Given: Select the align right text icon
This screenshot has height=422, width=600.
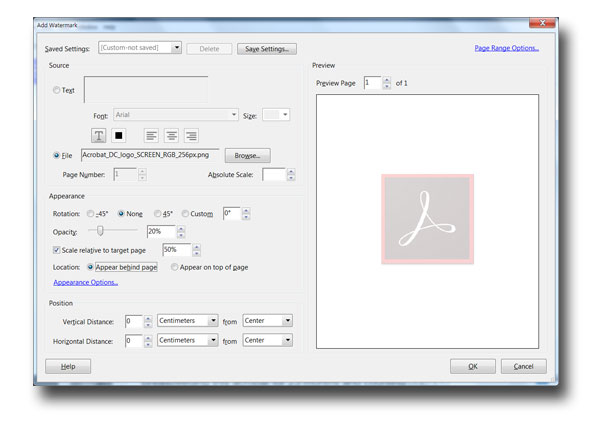Looking at the screenshot, I should coord(190,135).
